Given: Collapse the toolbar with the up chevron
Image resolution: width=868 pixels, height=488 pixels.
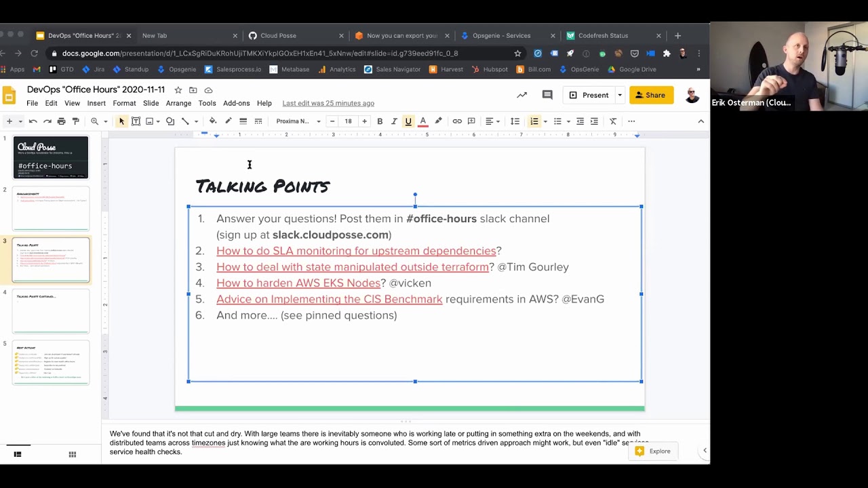Looking at the screenshot, I should (701, 121).
